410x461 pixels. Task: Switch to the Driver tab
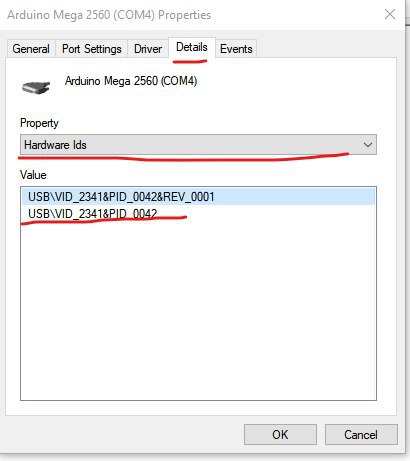click(x=148, y=49)
